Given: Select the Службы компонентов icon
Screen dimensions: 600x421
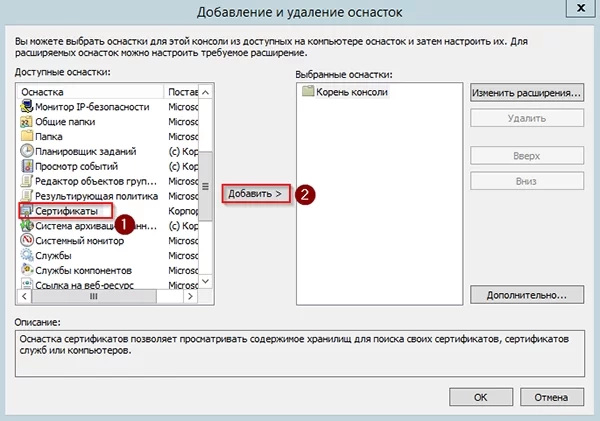Looking at the screenshot, I should 26,271.
